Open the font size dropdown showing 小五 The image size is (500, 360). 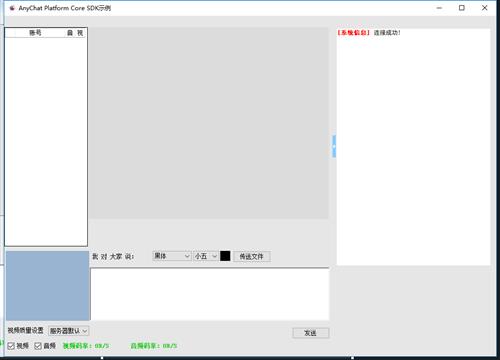click(206, 256)
